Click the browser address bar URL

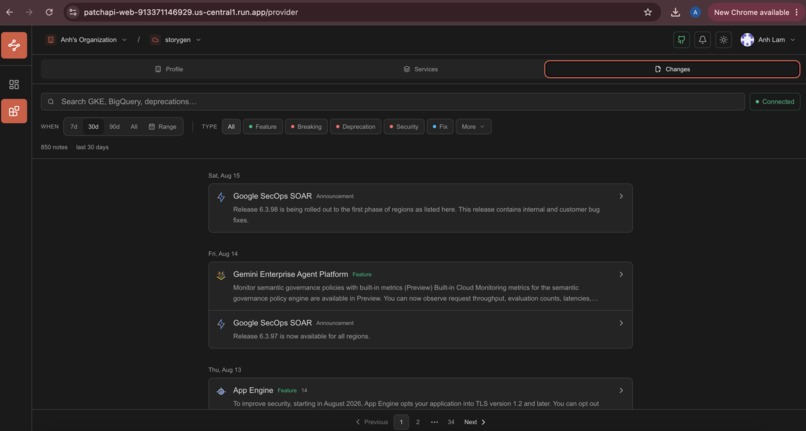pos(191,12)
